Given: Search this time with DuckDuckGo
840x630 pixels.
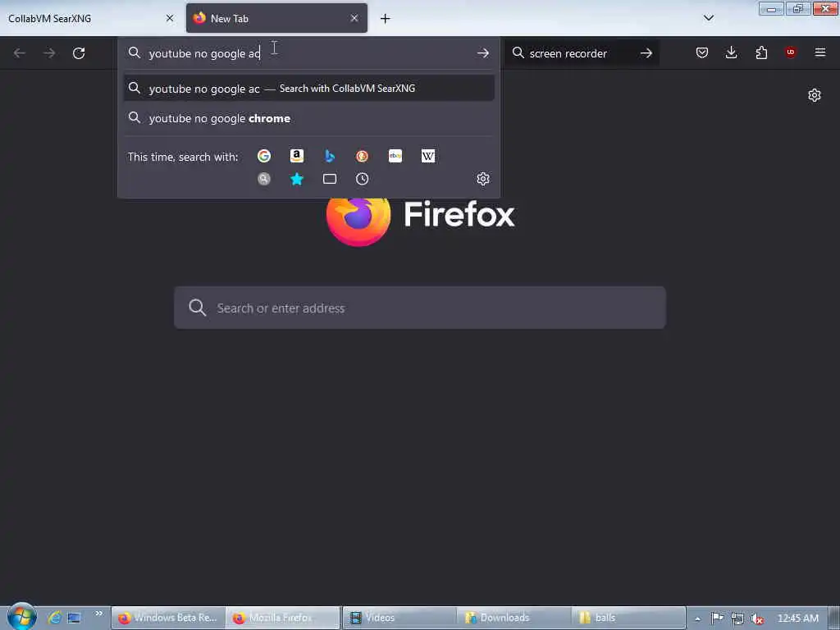Looking at the screenshot, I should [362, 156].
